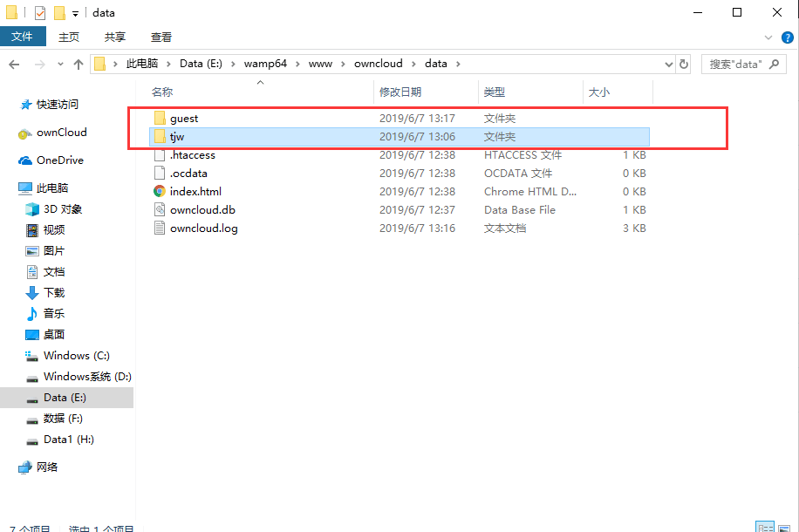
Task: Expand chevron after owncloud in breadcrumb
Action: tap(413, 65)
